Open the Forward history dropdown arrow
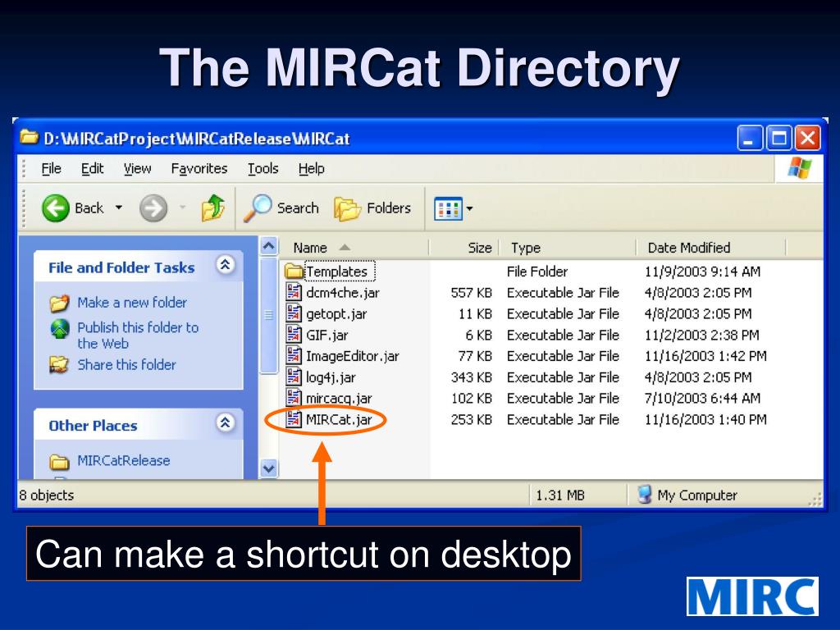Screen dimensions: 840x630 pos(182,208)
